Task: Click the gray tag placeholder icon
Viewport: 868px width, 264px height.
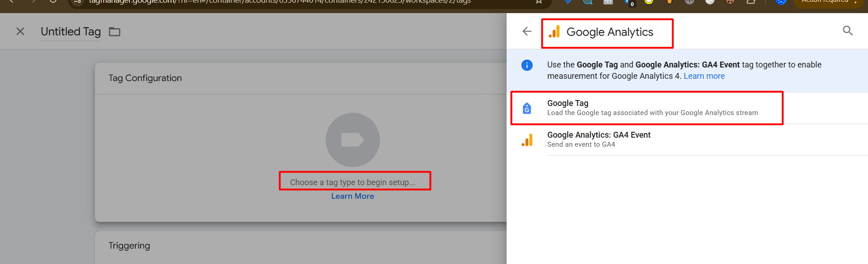Action: 352,139
